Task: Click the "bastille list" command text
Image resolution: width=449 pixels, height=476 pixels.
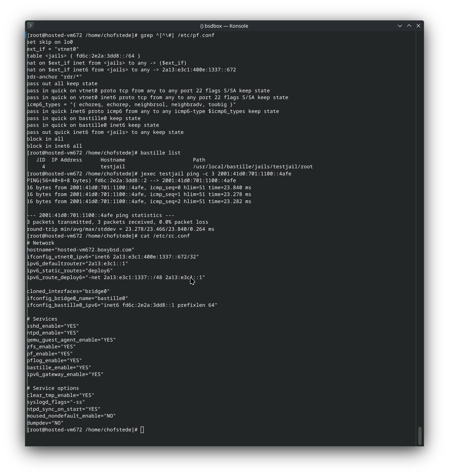Action: [x=160, y=153]
